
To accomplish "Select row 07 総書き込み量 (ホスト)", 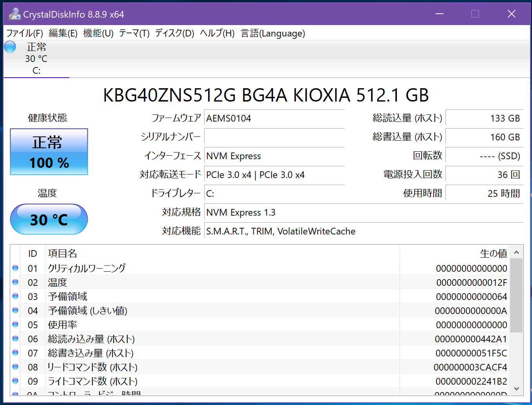I will [260, 353].
